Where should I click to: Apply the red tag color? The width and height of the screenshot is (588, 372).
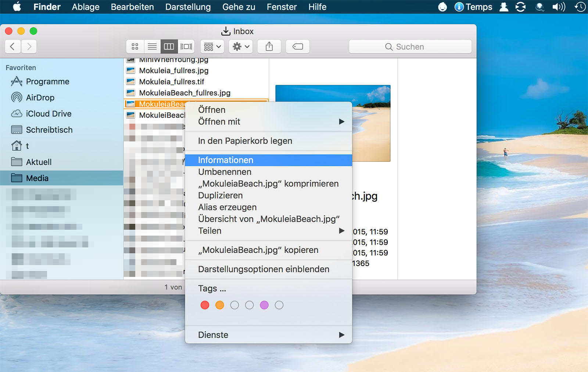coord(205,305)
